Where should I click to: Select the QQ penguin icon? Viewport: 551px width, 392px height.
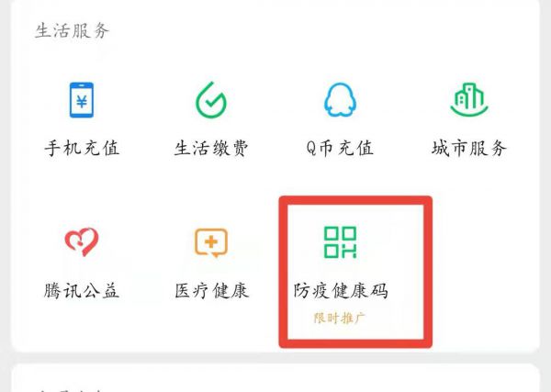click(340, 100)
